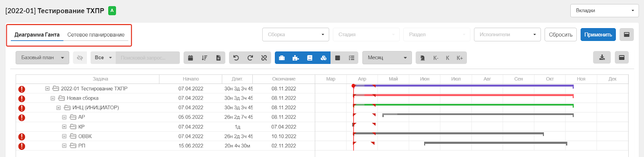Image resolution: width=644 pixels, height=157 pixels.
Task: Open the Месяц scale dropdown
Action: click(x=387, y=58)
